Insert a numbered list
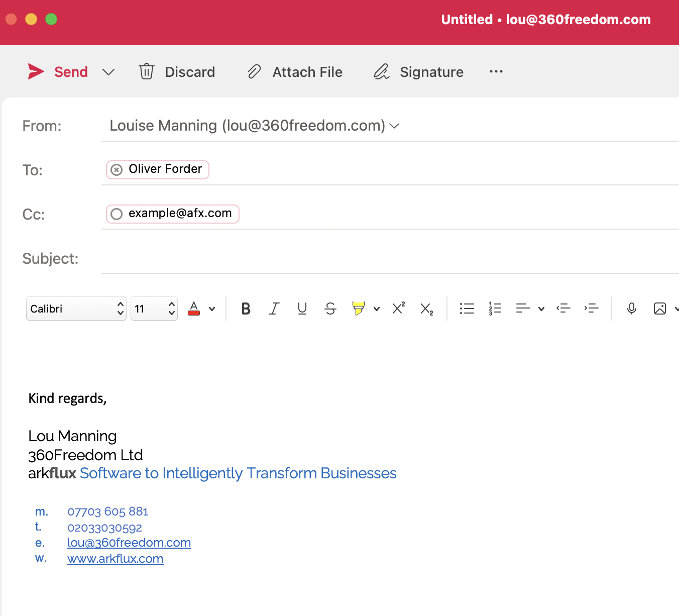Screen dimensions: 679x616 click(495, 309)
